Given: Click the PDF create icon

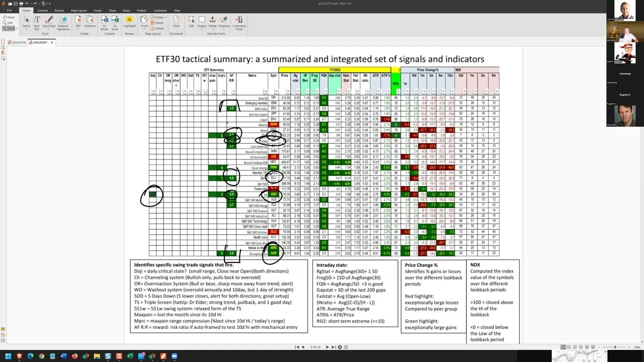Looking at the screenshot, I should 78,22.
